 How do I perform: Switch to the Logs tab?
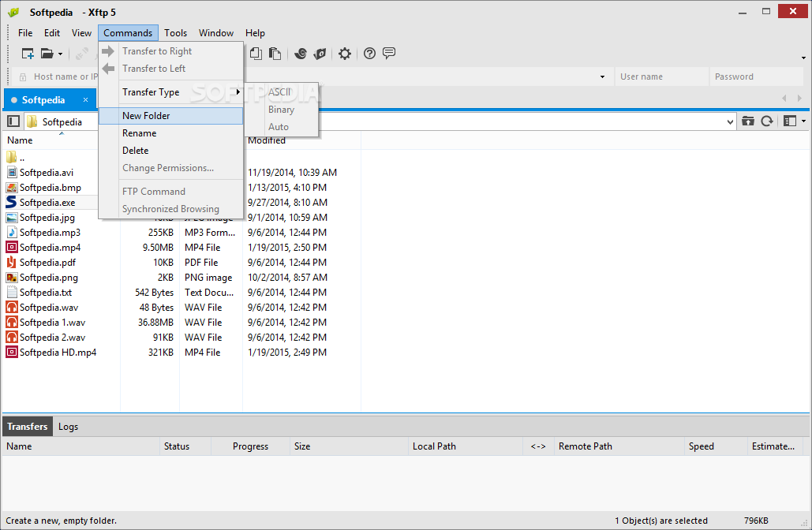tap(68, 427)
